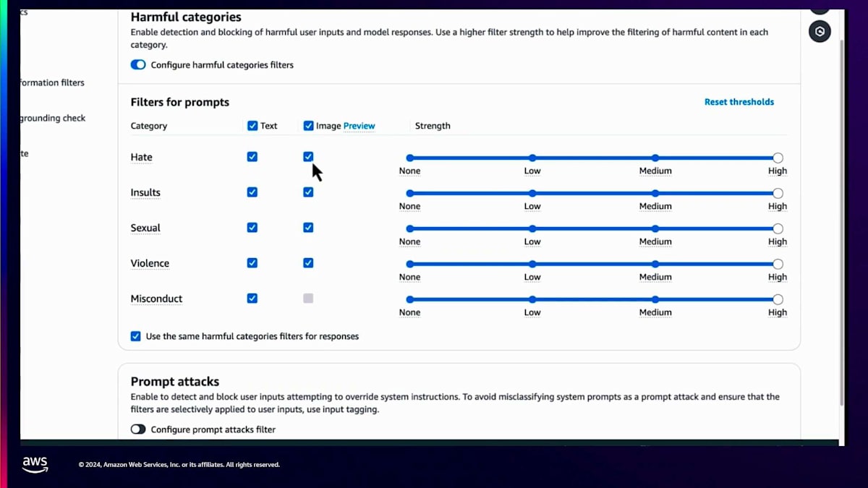
Task: Uncheck Text checkbox for Violence
Action: point(252,263)
